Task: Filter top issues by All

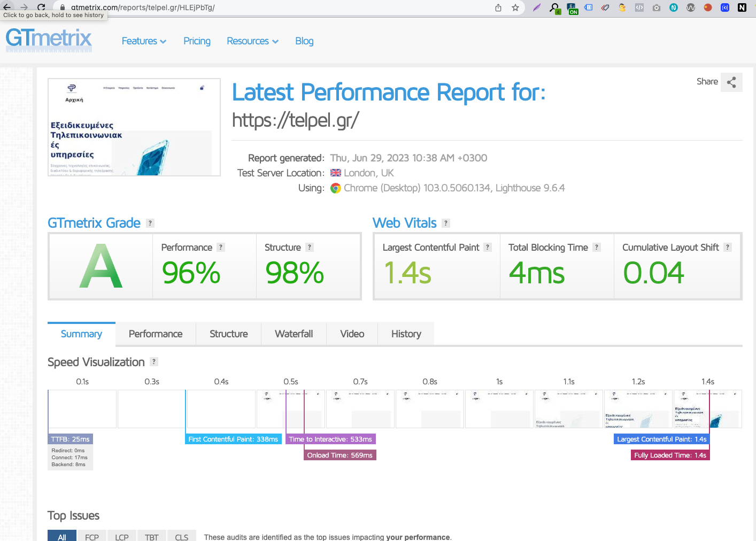Action: (62, 536)
